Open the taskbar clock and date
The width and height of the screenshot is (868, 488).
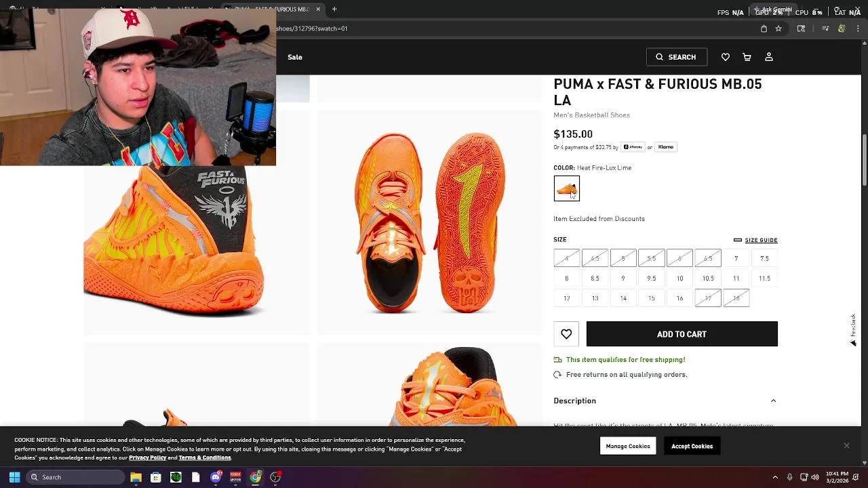coord(837,477)
